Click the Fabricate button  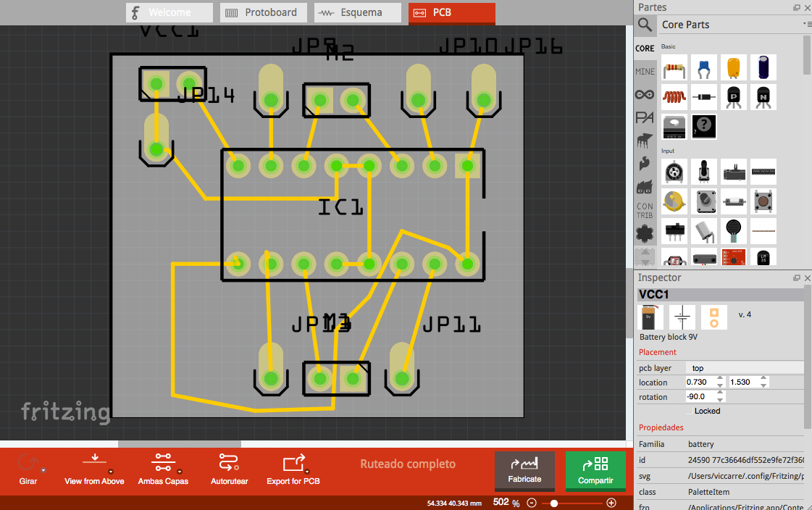pos(524,471)
